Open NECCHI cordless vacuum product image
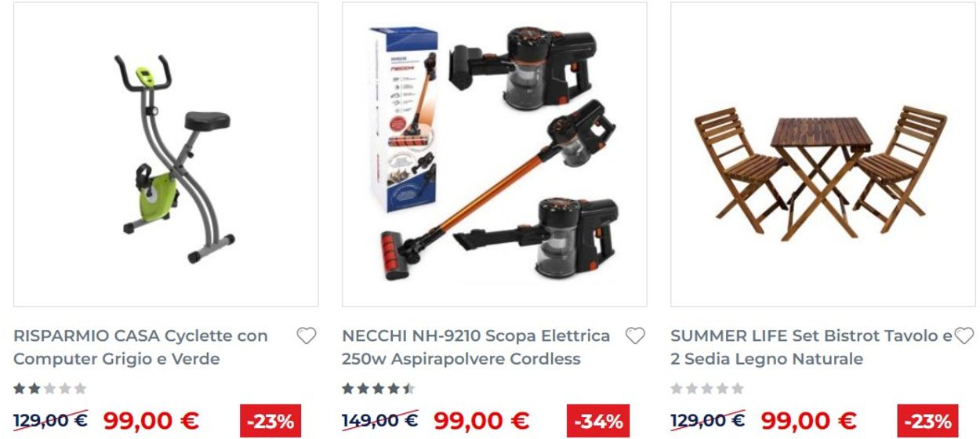The width and height of the screenshot is (980, 439). [x=495, y=154]
